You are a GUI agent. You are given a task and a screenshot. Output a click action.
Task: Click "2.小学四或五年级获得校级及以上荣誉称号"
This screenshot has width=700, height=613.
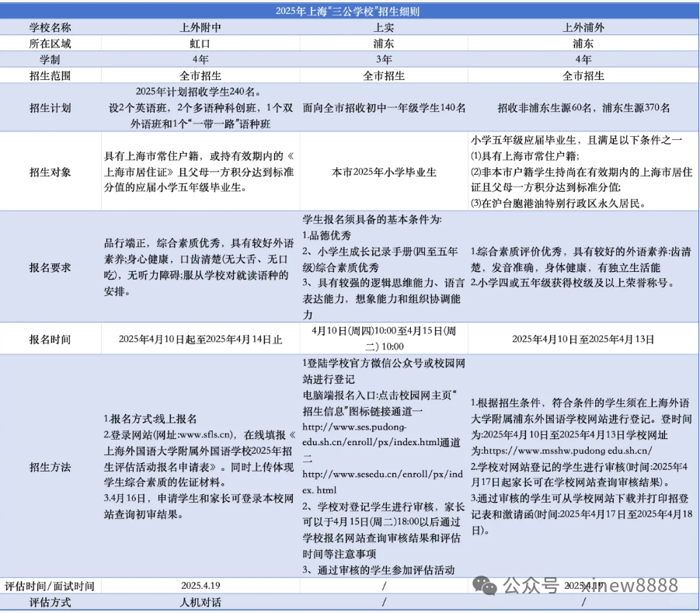[572, 283]
